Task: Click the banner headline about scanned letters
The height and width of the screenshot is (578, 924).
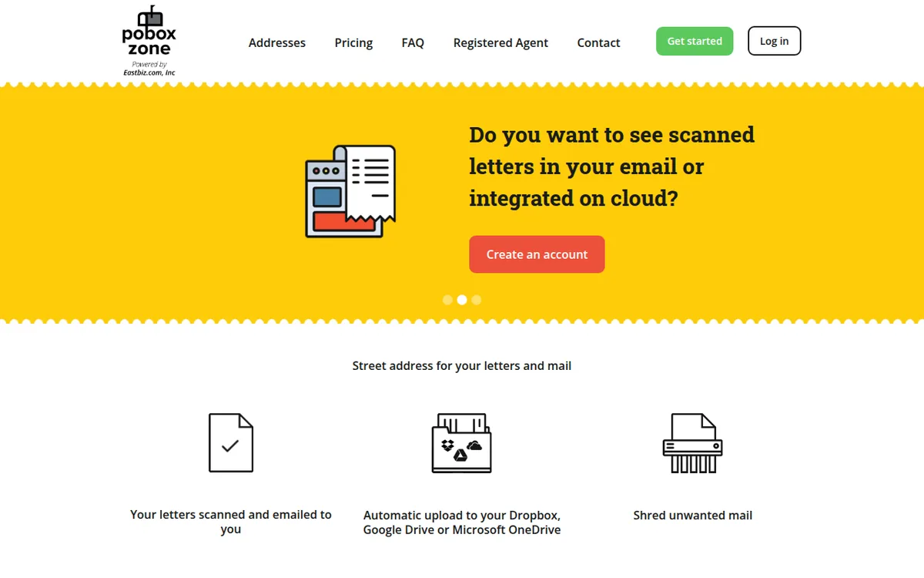Action: point(611,166)
